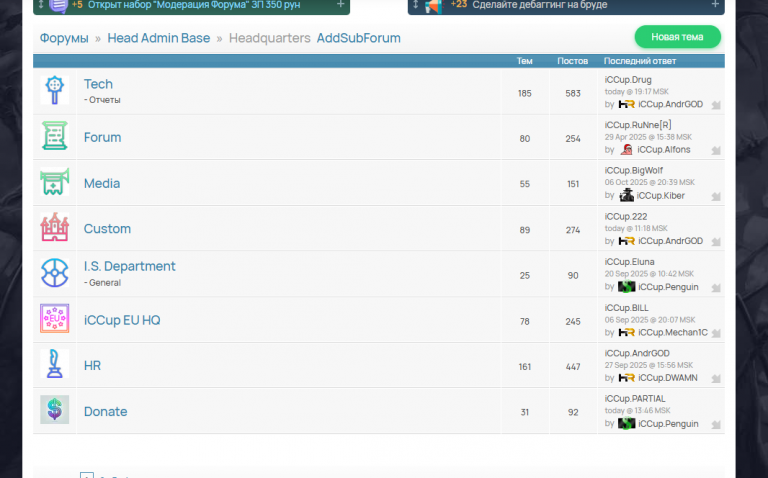This screenshot has height=478, width=768.
Task: Expand the debugging on brood banner
Action: tap(715, 4)
